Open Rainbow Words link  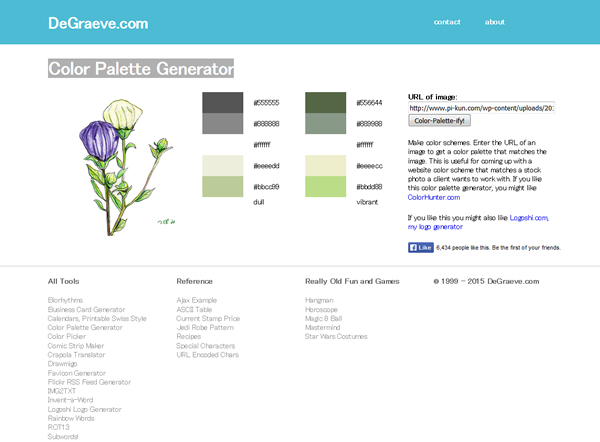(x=71, y=418)
